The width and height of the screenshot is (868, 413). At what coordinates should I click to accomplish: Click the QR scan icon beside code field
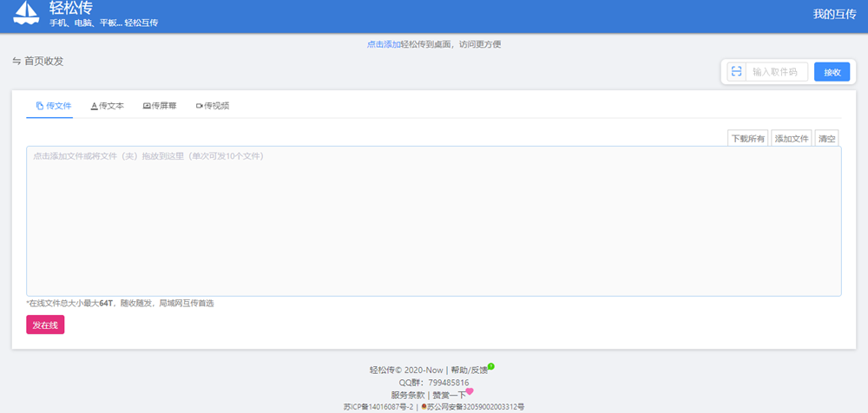735,72
